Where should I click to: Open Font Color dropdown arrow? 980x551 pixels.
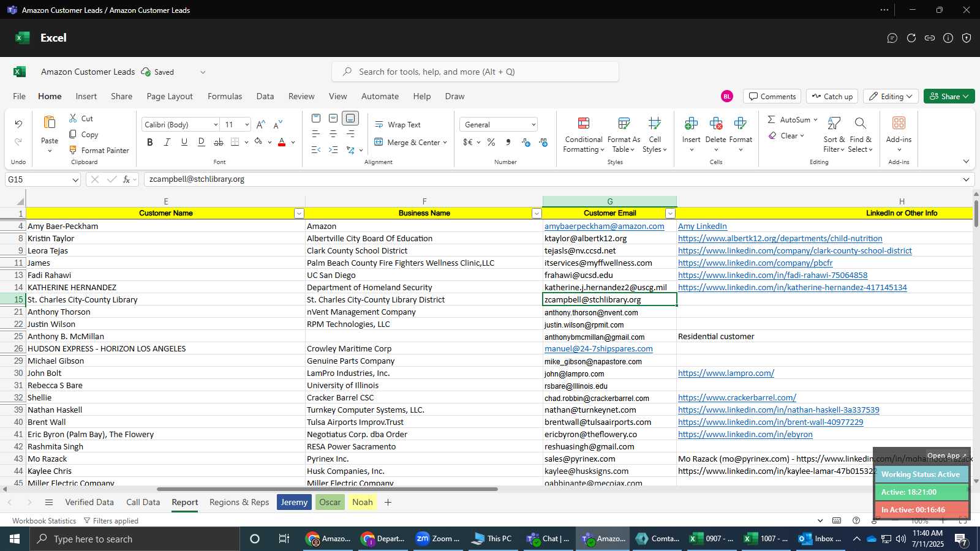pos(293,142)
